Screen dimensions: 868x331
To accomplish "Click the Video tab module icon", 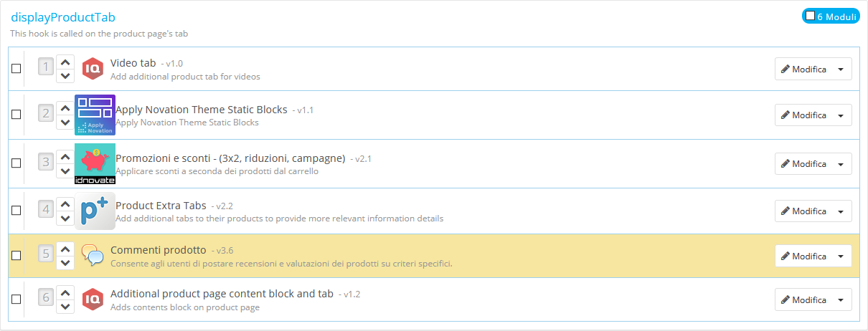I will click(x=93, y=69).
